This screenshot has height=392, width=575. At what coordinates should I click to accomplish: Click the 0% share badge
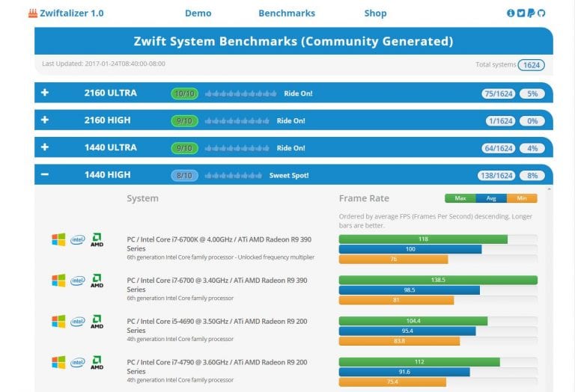(x=532, y=121)
